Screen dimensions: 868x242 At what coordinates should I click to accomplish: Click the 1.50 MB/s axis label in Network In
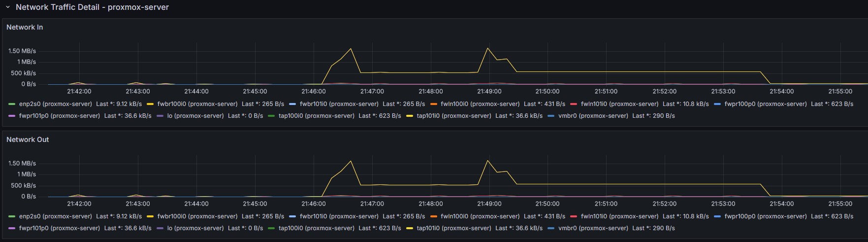click(x=22, y=51)
